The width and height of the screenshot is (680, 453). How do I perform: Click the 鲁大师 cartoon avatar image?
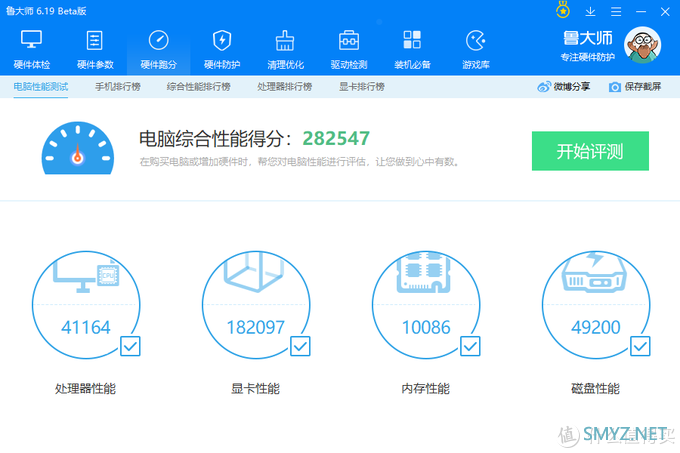(648, 46)
